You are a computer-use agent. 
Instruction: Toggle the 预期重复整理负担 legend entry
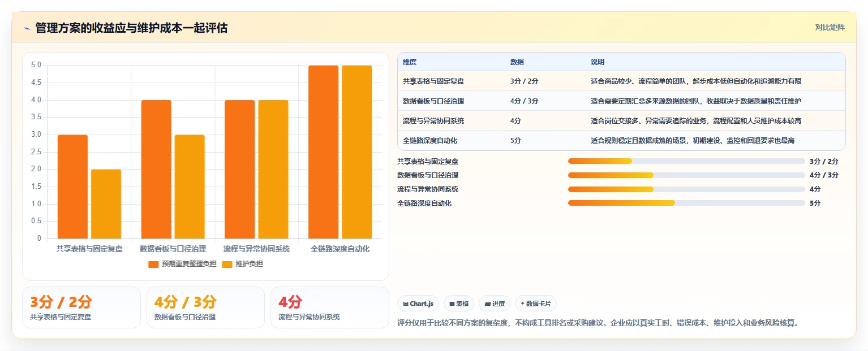point(182,264)
